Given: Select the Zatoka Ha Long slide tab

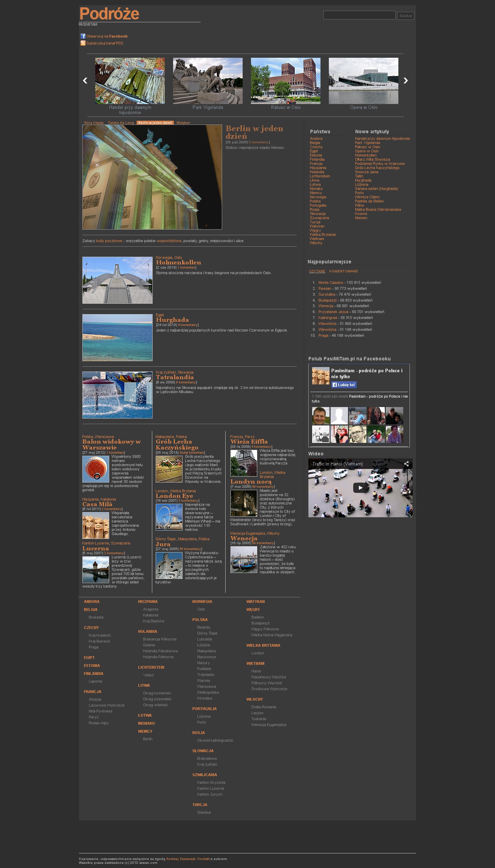Looking at the screenshot, I should 121,123.
